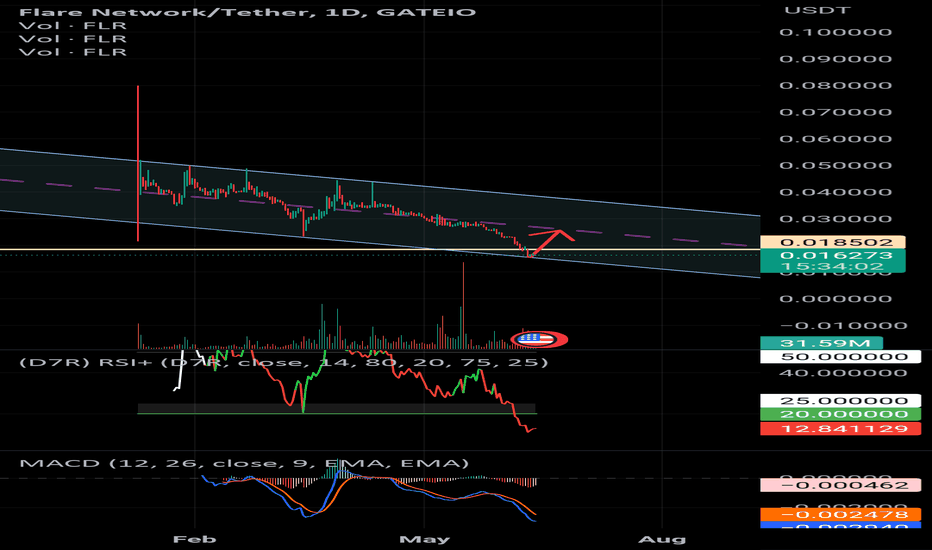Click the 40.000000 RSI axis label
This screenshot has height=550, width=932.
point(843,373)
